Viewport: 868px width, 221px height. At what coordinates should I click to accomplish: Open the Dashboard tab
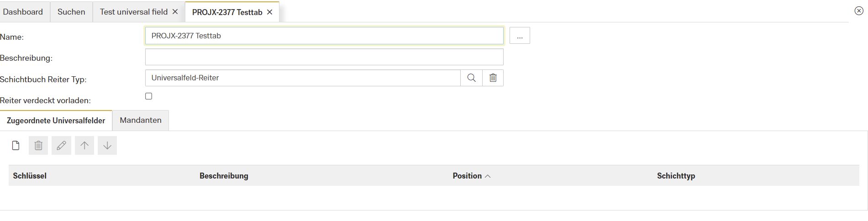tap(23, 12)
